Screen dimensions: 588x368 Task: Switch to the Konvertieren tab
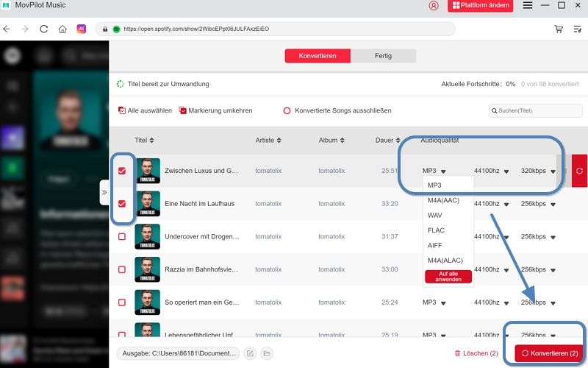[x=318, y=56]
